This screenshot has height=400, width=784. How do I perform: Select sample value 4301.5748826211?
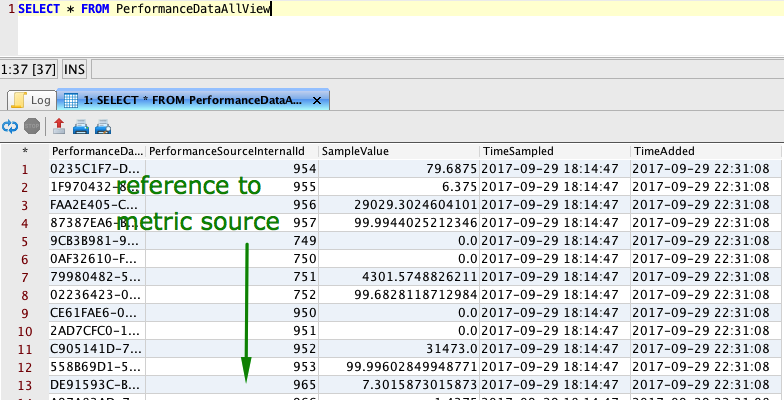[399, 277]
